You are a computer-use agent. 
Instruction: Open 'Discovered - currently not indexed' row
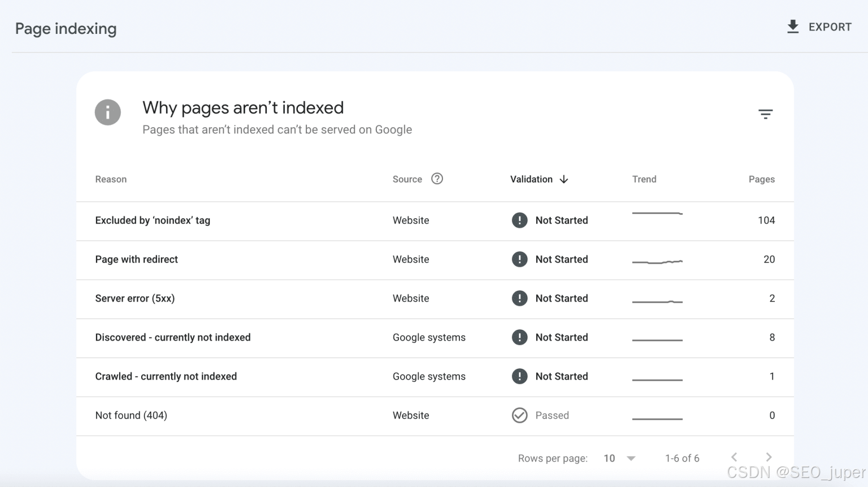172,337
